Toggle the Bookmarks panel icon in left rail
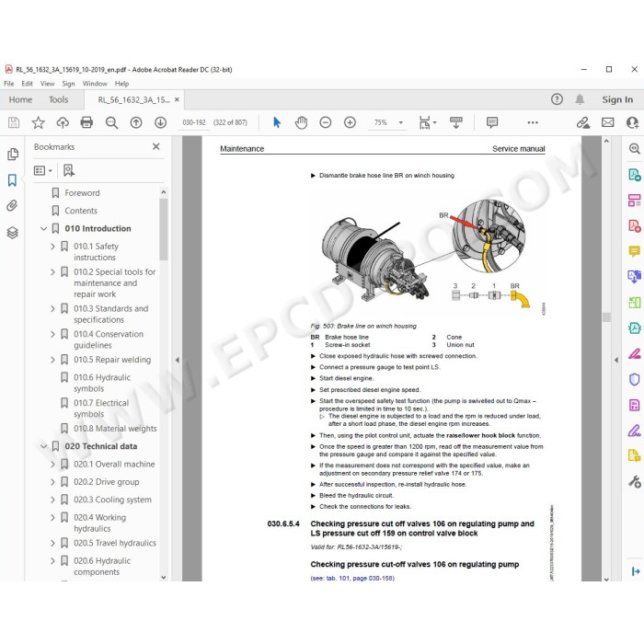 point(12,180)
